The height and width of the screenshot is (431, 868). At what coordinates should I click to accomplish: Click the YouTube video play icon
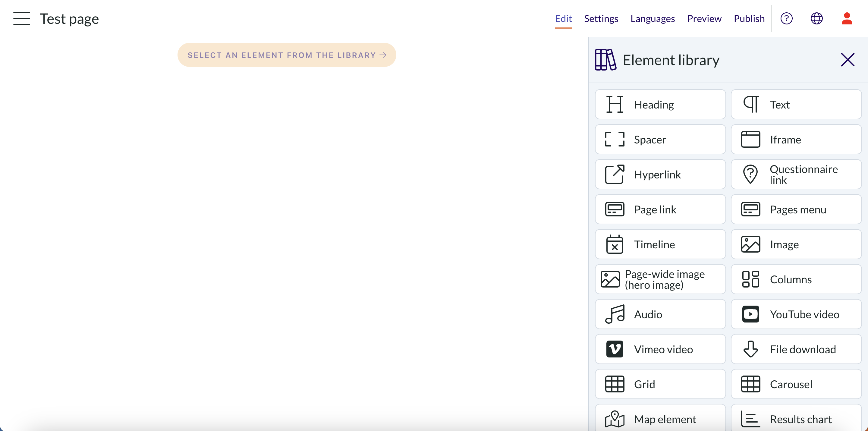(750, 314)
